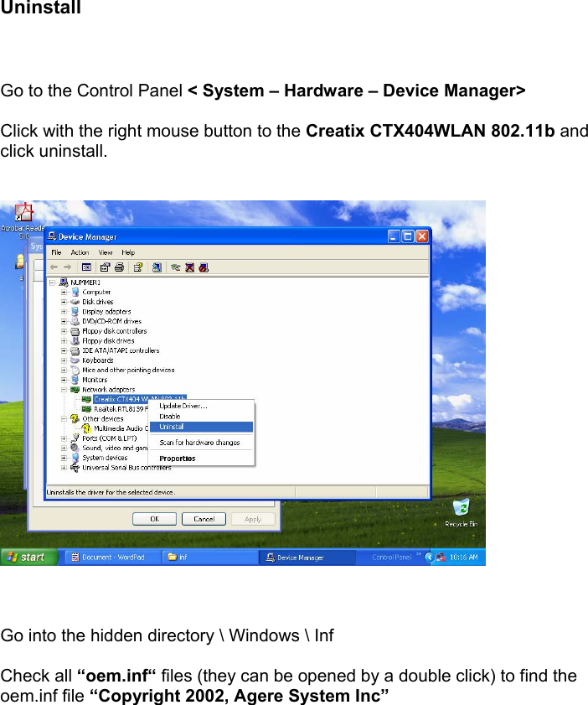Open the File menu in Device Manager
Image resolution: width=588 pixels, height=705 pixels.
pos(56,252)
